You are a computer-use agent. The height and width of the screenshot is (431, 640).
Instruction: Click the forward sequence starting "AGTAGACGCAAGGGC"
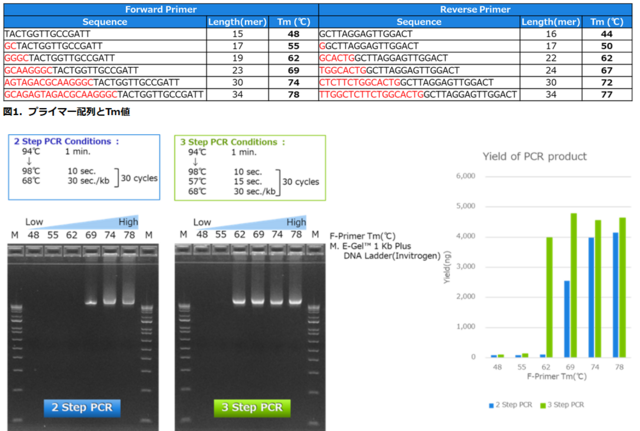point(92,82)
